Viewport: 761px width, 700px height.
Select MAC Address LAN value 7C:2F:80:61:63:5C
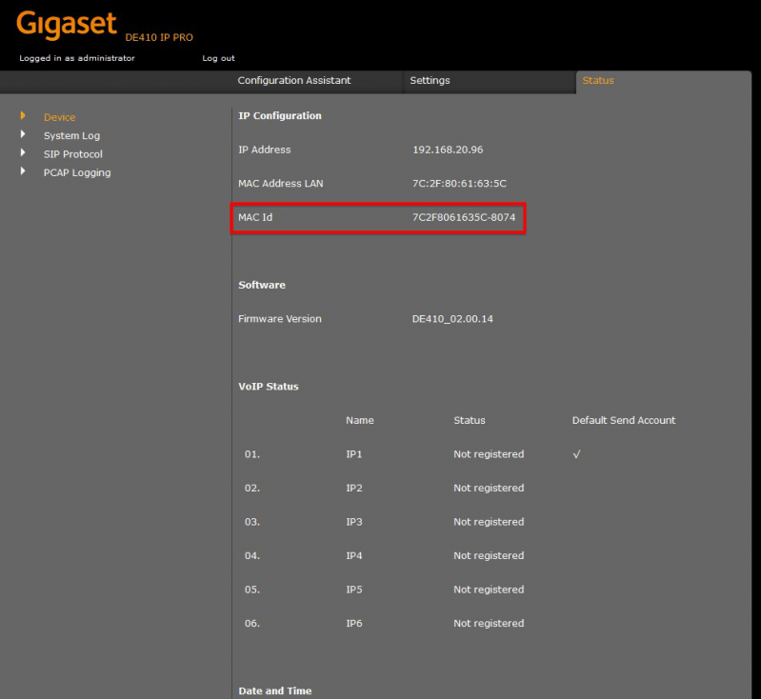459,184
